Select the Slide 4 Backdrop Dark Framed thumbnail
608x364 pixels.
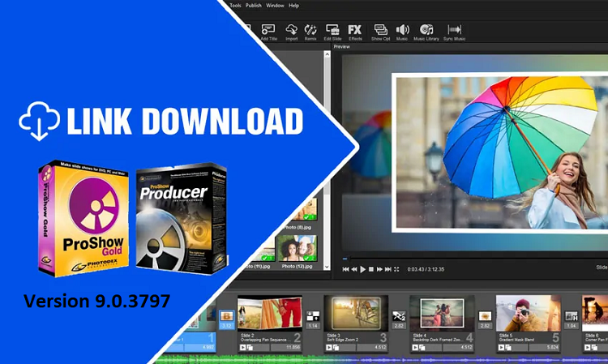point(442,313)
